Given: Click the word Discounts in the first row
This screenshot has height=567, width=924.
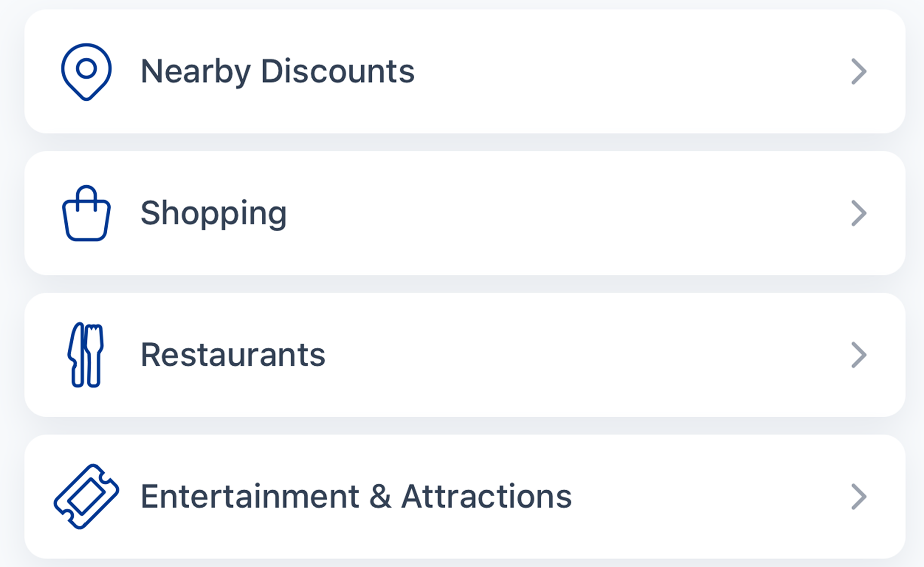Looking at the screenshot, I should tap(338, 71).
